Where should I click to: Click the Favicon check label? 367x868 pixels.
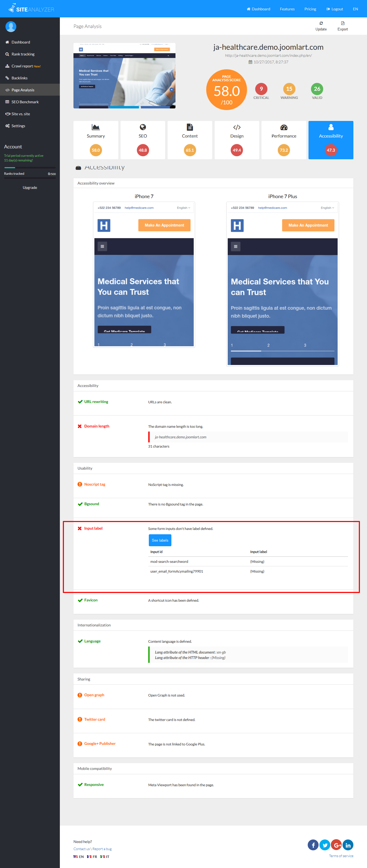(91, 600)
